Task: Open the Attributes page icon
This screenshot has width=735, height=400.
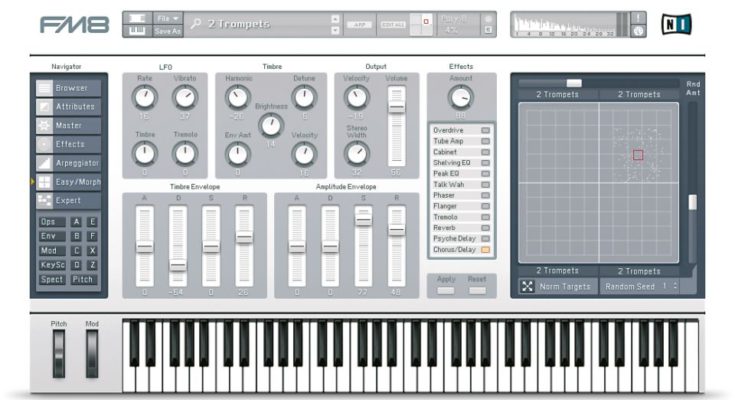Action: (x=45, y=107)
